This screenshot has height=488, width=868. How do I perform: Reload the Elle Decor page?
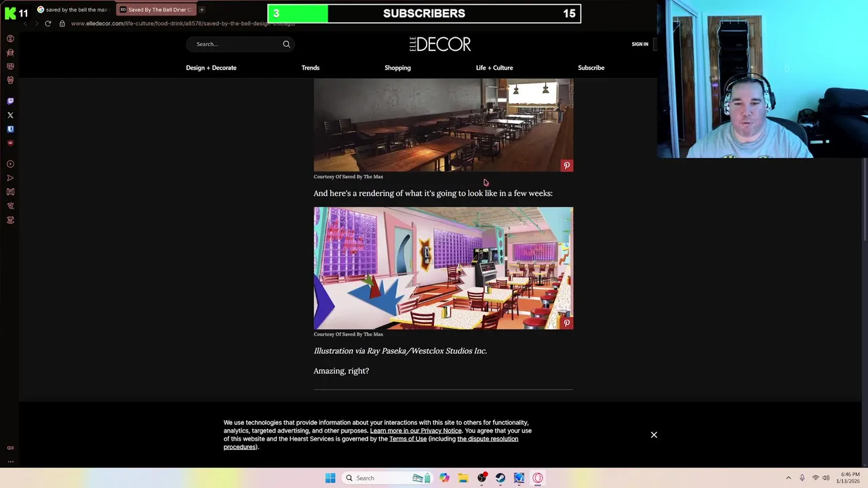(47, 24)
